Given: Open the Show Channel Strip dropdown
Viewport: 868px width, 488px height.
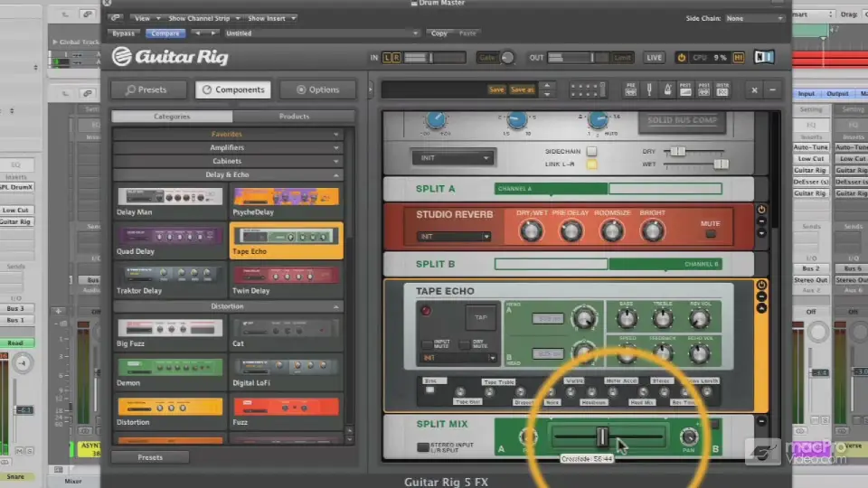Looking at the screenshot, I should click(x=203, y=18).
